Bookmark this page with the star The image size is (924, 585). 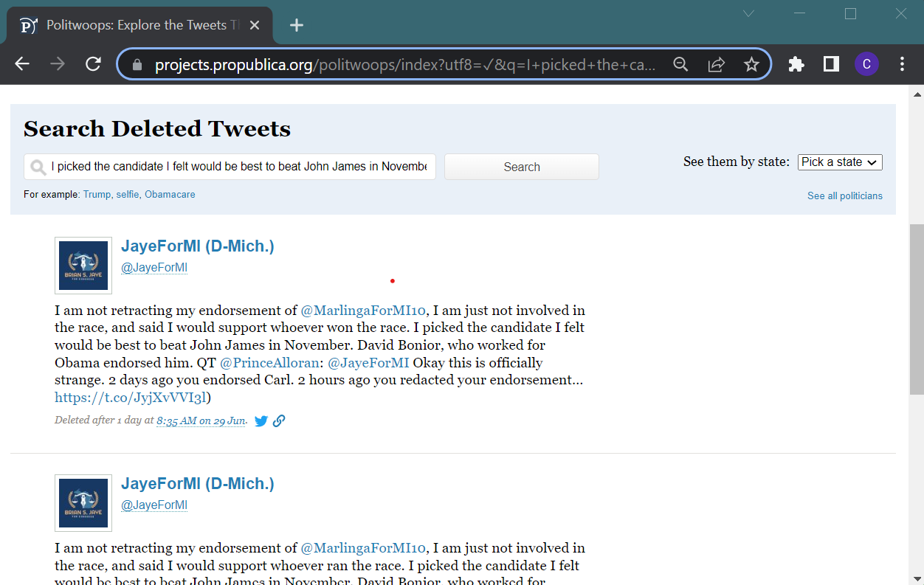[751, 64]
